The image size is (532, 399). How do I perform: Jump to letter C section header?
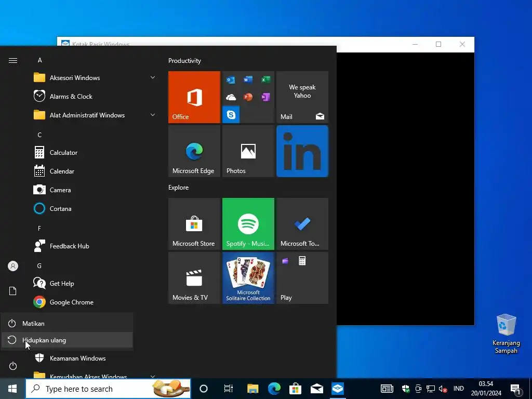[39, 135]
